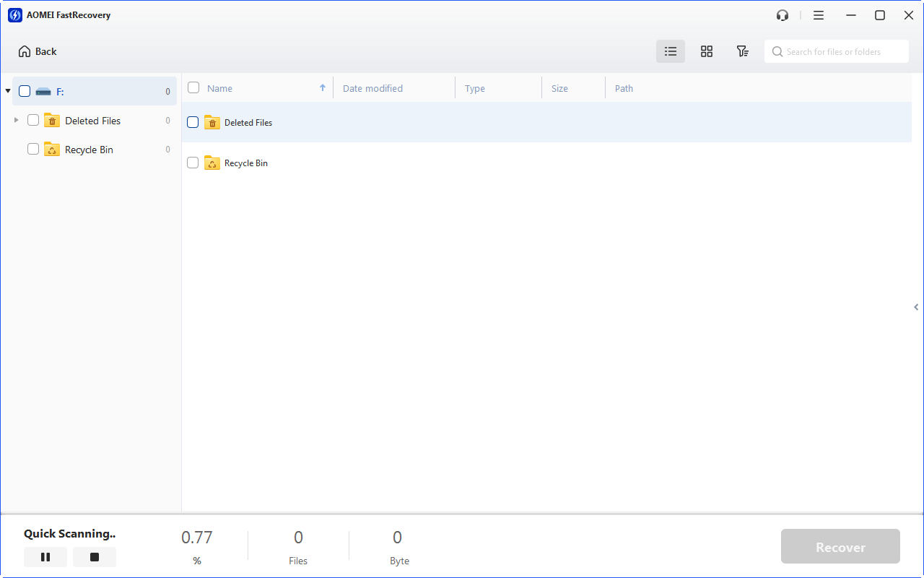Toggle the select-all checkbox in list header
Viewport: 924px width, 578px height.
pos(193,87)
